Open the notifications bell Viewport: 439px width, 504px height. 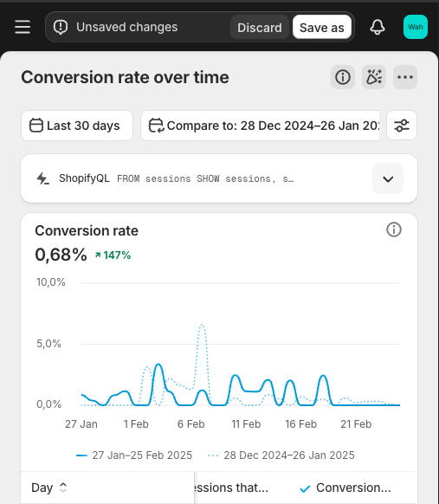click(378, 27)
